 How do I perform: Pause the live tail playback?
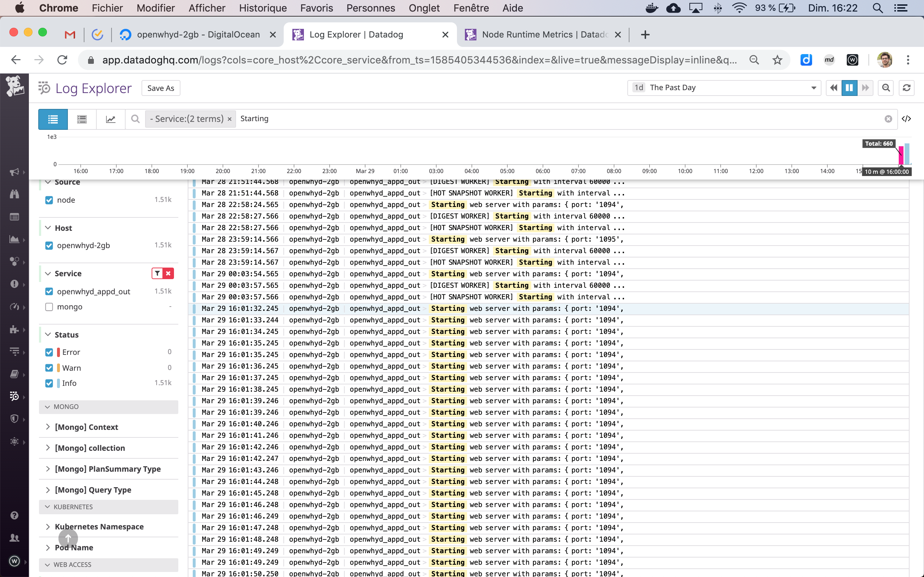(849, 87)
